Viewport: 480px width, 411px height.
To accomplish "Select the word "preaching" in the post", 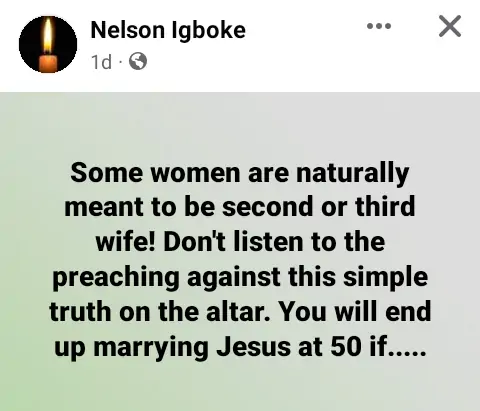I will tap(116, 278).
